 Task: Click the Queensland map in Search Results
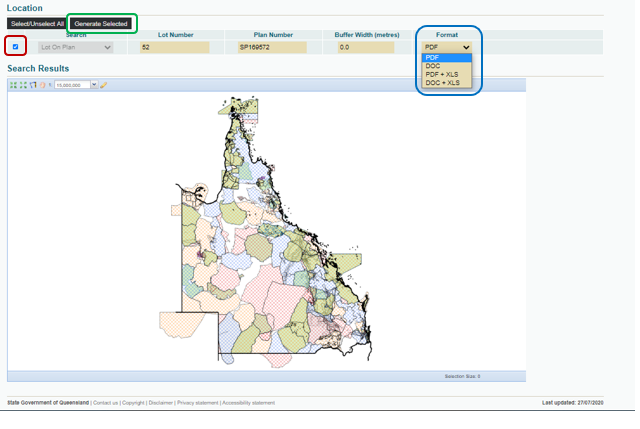click(266, 231)
